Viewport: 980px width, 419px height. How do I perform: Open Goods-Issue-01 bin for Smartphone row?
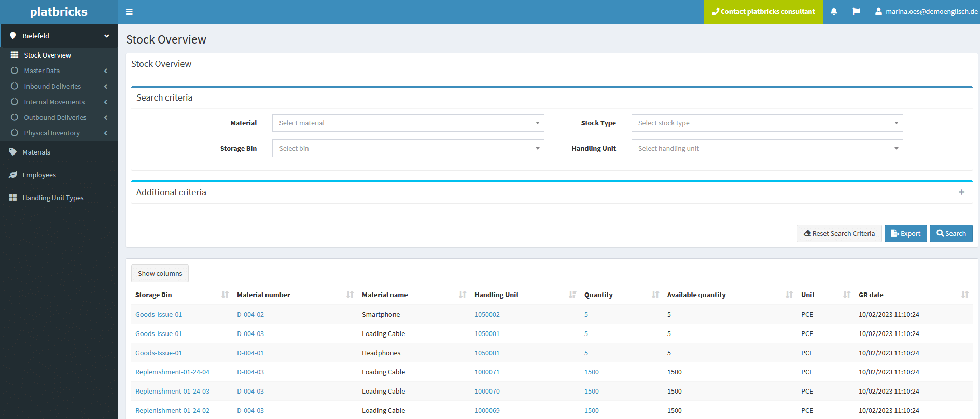pyautogui.click(x=159, y=314)
